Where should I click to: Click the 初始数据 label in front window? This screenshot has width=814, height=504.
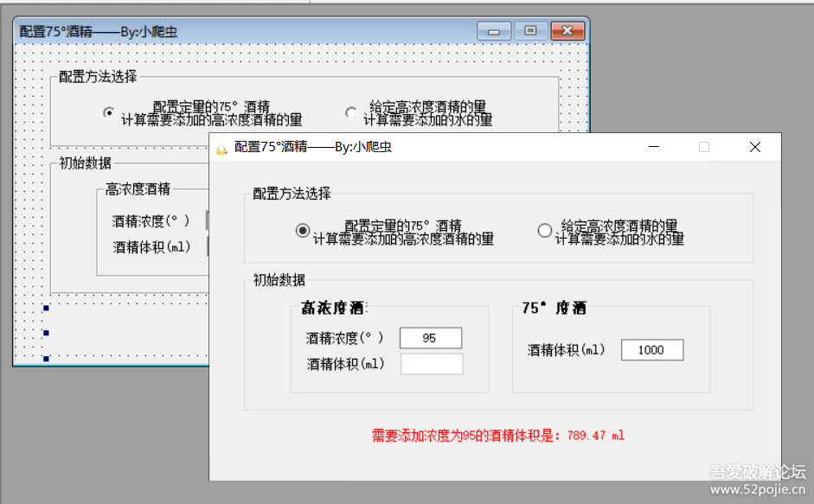[279, 280]
